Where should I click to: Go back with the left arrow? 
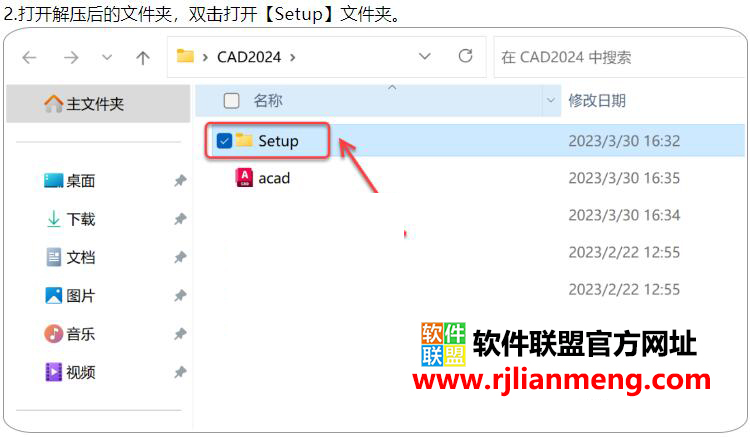click(x=30, y=58)
